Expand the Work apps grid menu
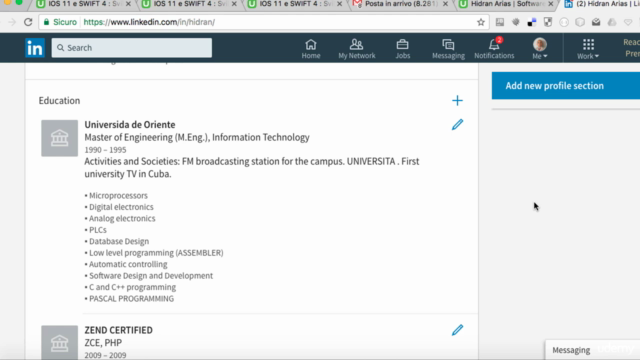 pos(588,49)
